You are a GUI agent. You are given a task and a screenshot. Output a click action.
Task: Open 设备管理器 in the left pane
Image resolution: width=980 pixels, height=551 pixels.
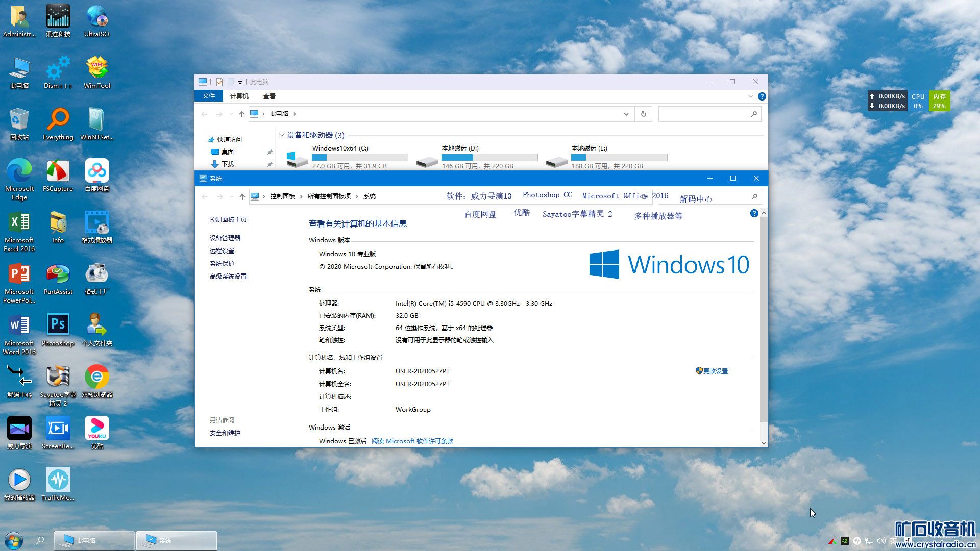pos(225,238)
